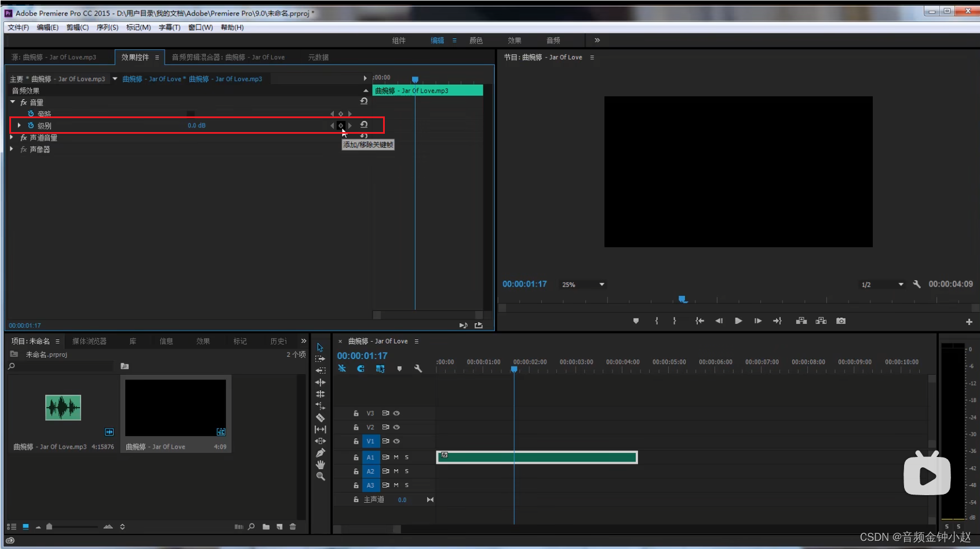Image resolution: width=980 pixels, height=549 pixels.
Task: Switch to the 媒体浏览器 tab
Action: 89,341
